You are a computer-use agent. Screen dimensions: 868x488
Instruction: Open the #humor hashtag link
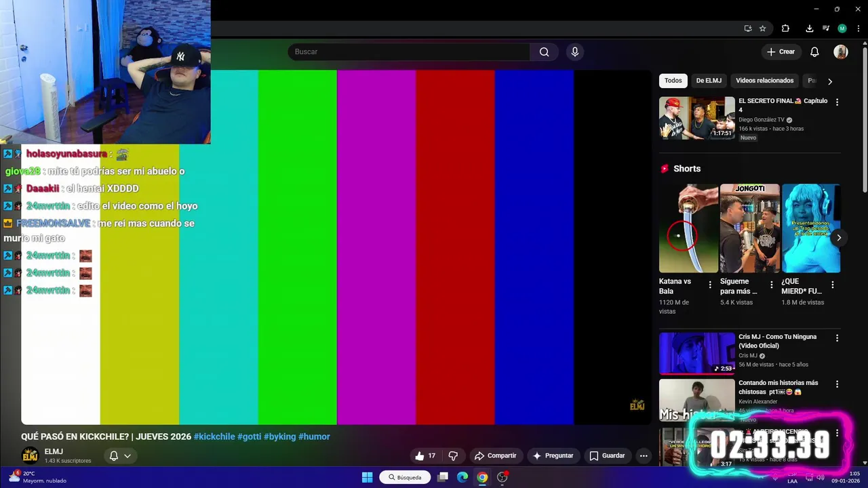click(314, 436)
